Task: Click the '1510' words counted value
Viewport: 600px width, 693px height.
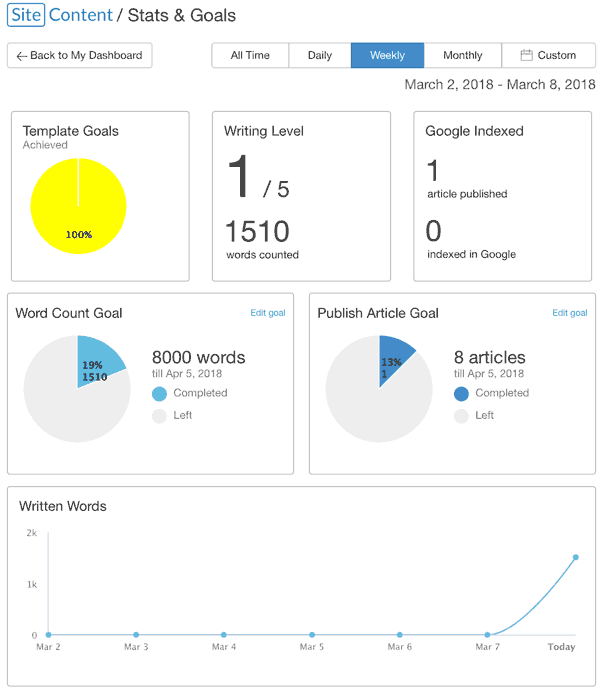Action: [x=258, y=231]
